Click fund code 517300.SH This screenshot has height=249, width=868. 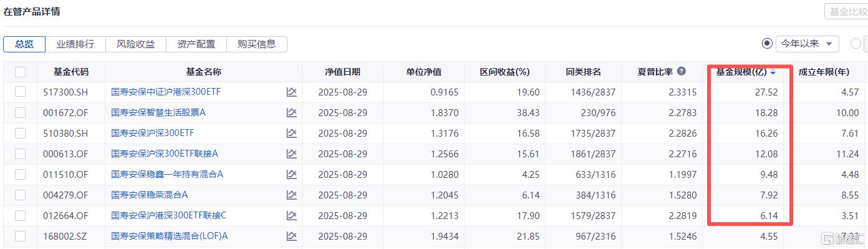pyautogui.click(x=65, y=92)
